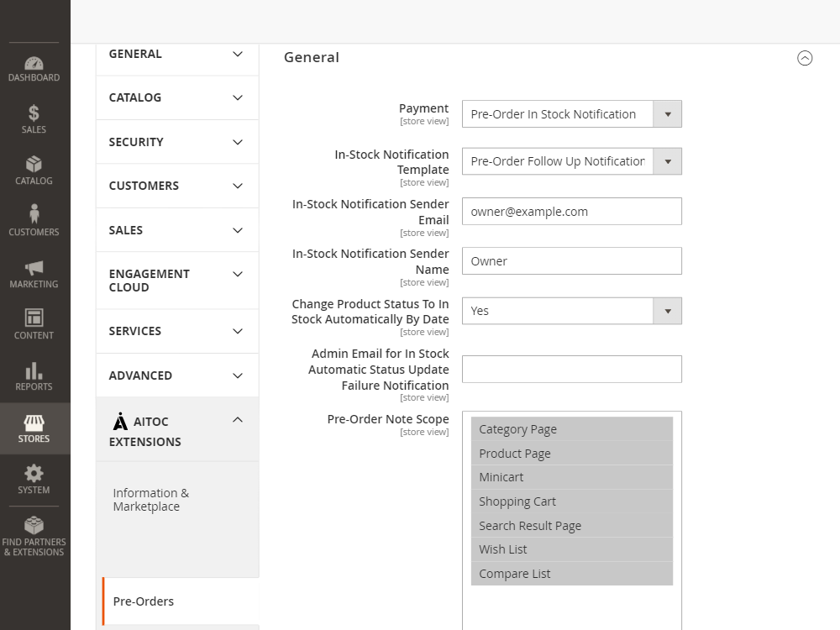The image size is (840, 630).
Task: Select Shopping Cart in note scope
Action: 571,501
